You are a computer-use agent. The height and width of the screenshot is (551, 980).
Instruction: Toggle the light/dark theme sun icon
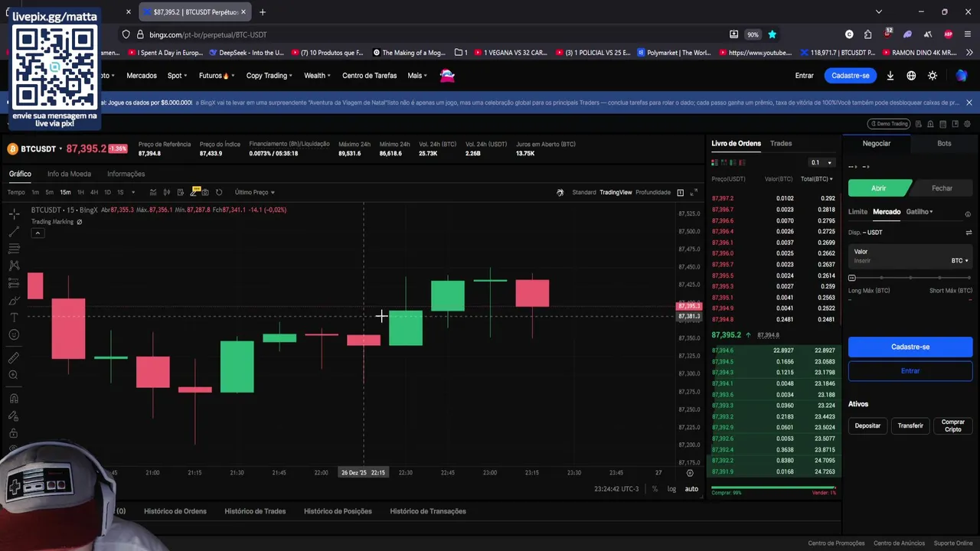(x=933, y=76)
